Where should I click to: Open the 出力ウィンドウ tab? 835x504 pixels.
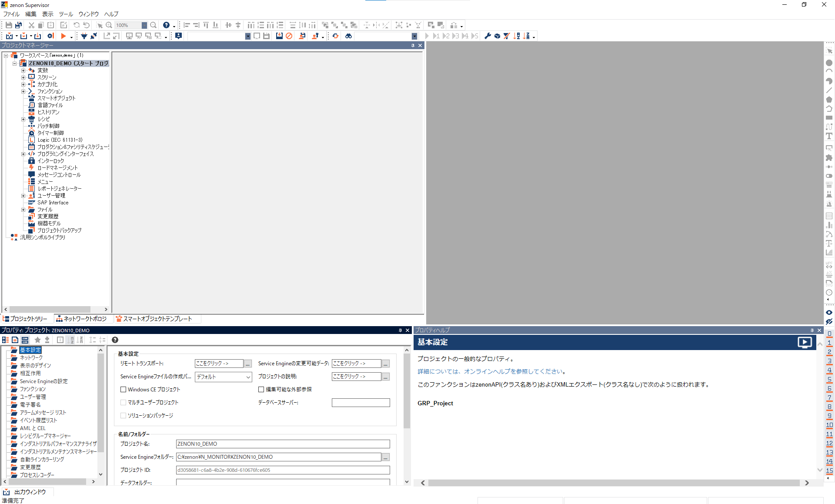25,492
